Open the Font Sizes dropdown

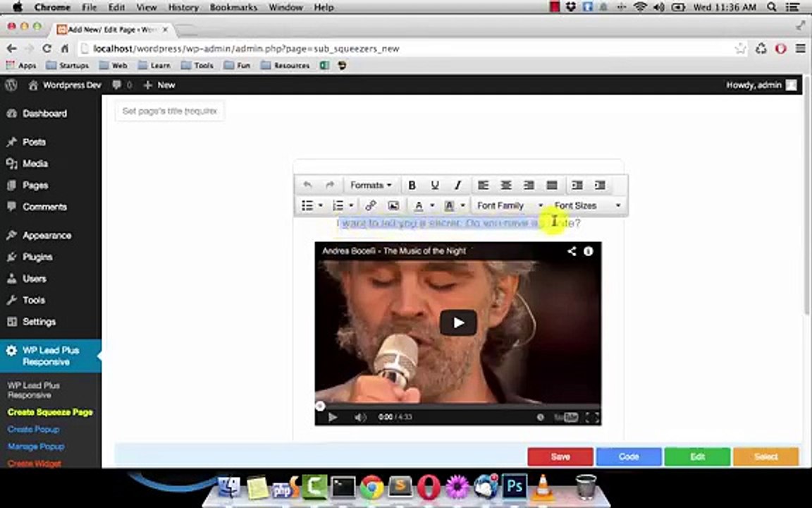click(586, 206)
